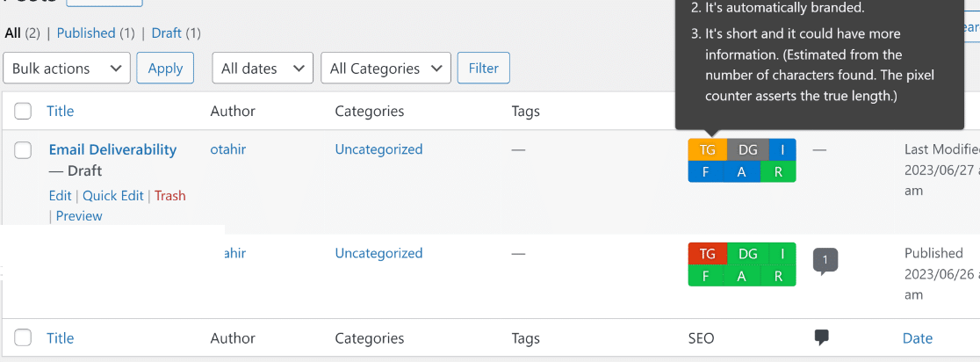The image size is (980, 362).
Task: Open the Email Deliverability post title
Action: pos(112,149)
